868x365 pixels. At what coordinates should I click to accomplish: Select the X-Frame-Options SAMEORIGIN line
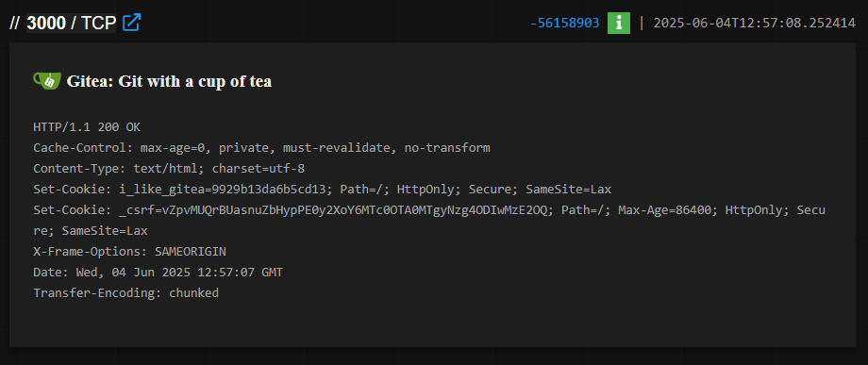(129, 252)
